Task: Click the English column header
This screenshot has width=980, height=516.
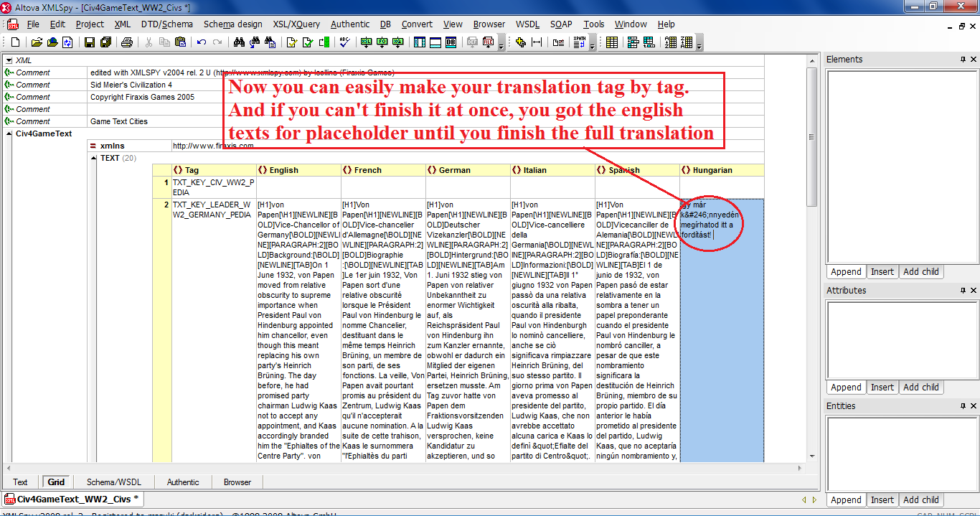Action: [298, 170]
